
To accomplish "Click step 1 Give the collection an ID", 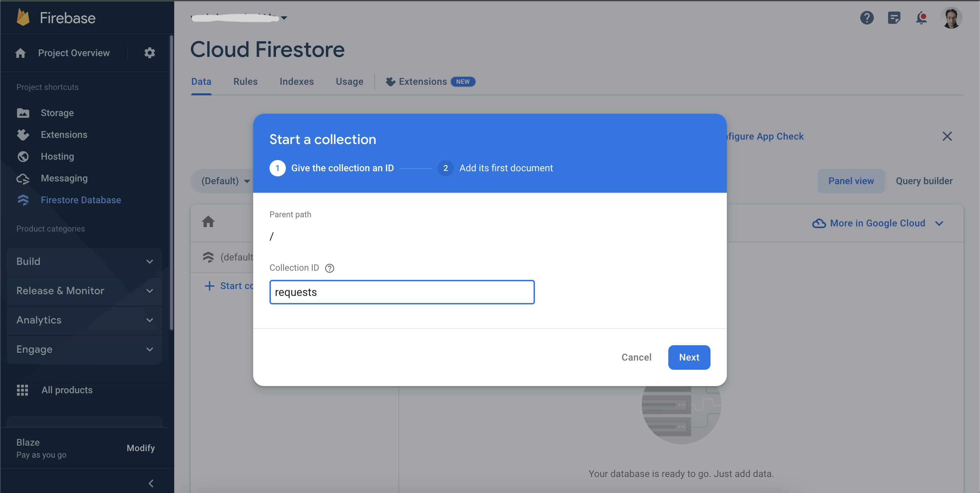I will click(332, 168).
